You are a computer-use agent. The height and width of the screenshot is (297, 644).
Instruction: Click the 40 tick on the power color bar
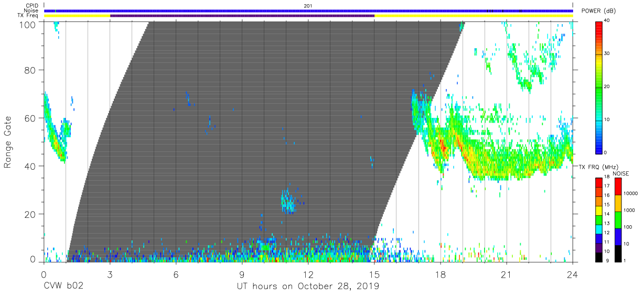(607, 20)
